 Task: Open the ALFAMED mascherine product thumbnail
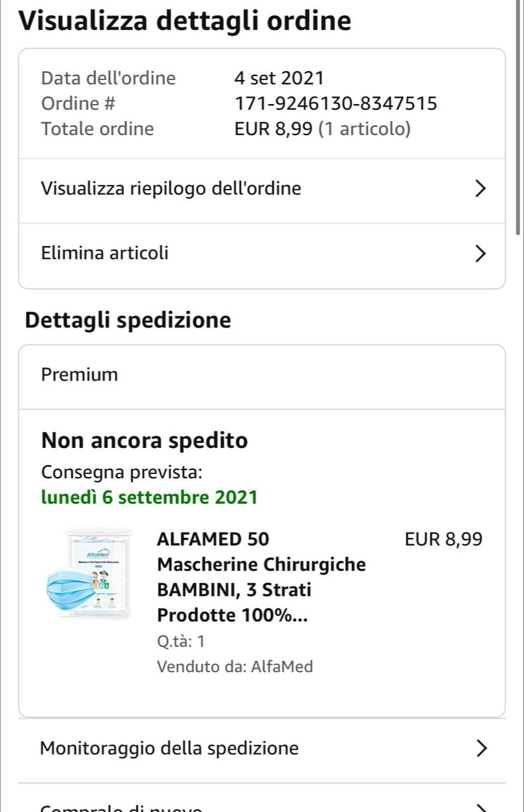(x=88, y=574)
